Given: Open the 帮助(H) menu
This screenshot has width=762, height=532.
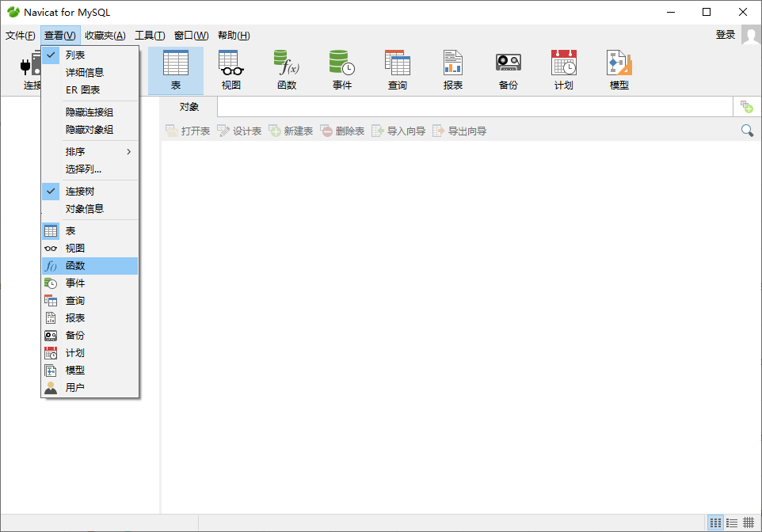Looking at the screenshot, I should (x=234, y=36).
